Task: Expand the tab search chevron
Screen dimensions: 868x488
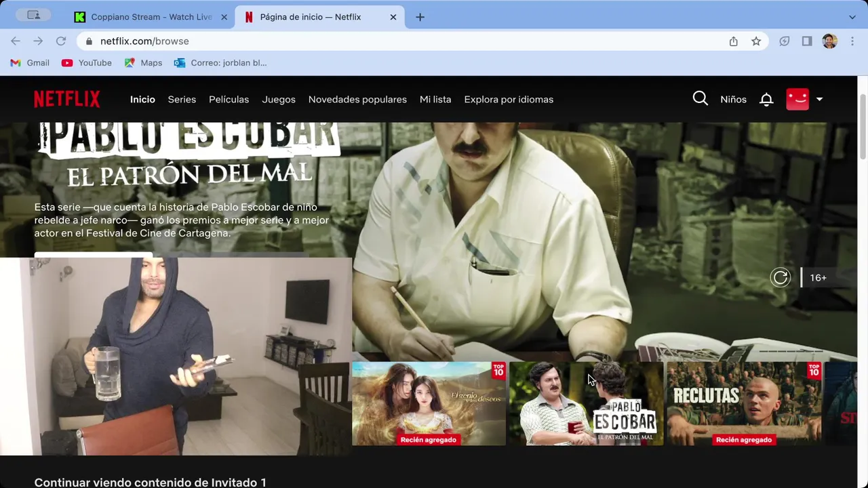Action: (x=852, y=17)
